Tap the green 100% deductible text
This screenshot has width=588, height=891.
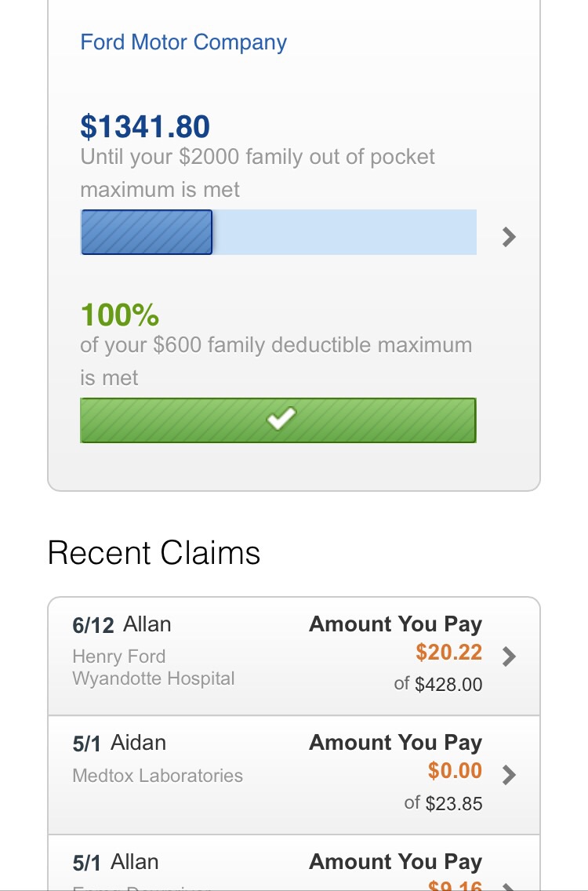tap(119, 315)
